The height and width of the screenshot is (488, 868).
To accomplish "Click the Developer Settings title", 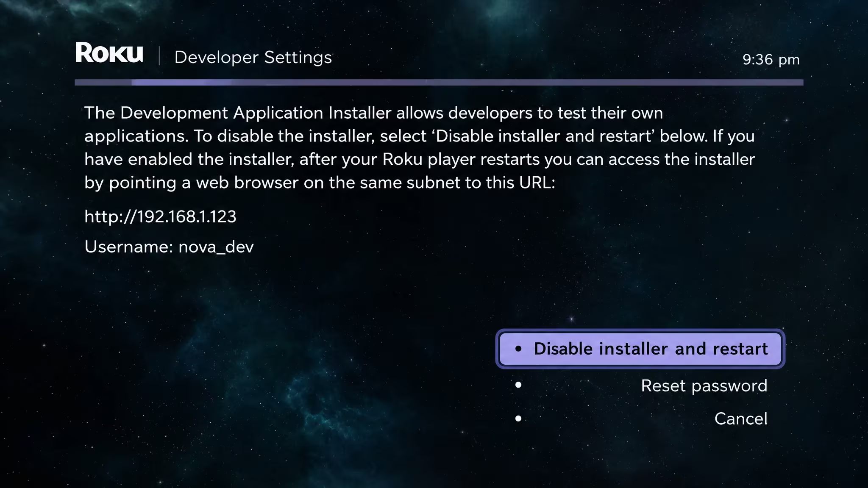I will tap(253, 57).
